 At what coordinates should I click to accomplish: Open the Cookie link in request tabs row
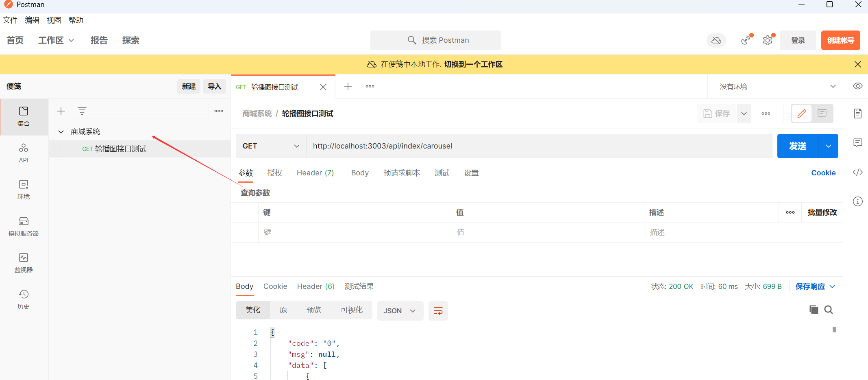tap(823, 173)
